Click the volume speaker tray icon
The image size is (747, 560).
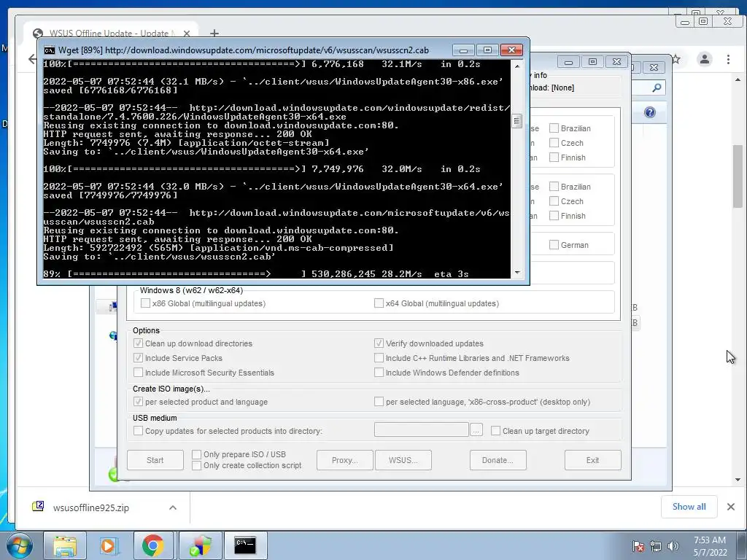[673, 546]
